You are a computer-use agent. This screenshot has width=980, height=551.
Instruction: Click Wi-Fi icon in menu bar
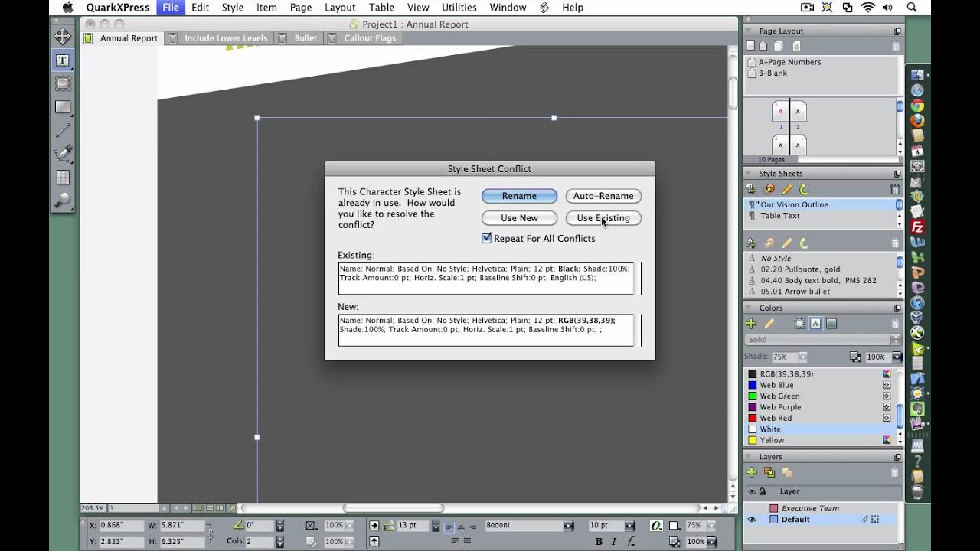pyautogui.click(x=867, y=7)
